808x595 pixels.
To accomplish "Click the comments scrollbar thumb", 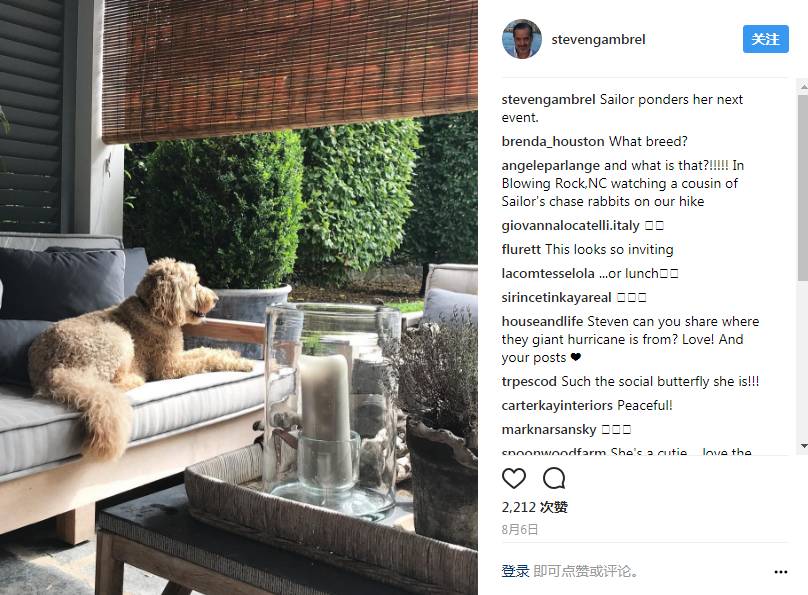I will (x=803, y=188).
